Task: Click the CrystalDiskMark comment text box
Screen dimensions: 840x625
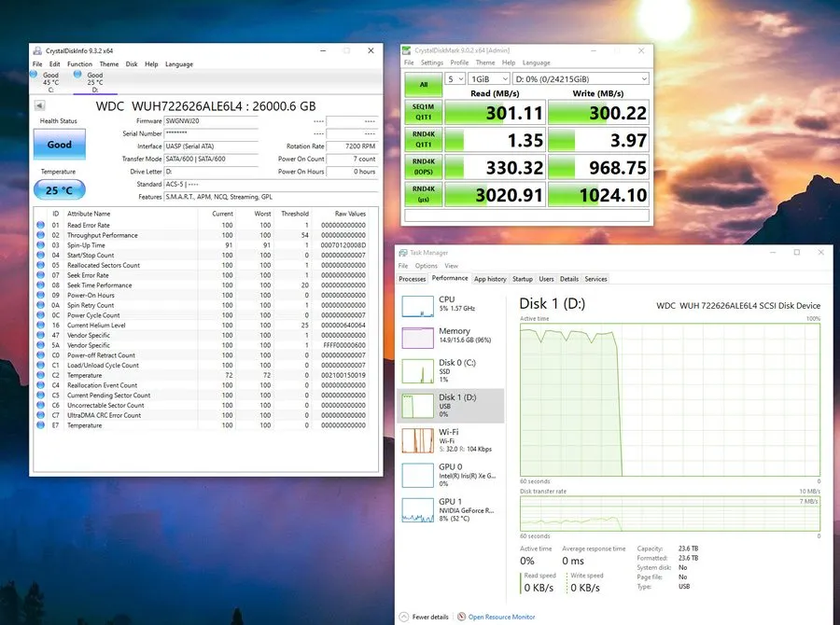Action: 526,215
